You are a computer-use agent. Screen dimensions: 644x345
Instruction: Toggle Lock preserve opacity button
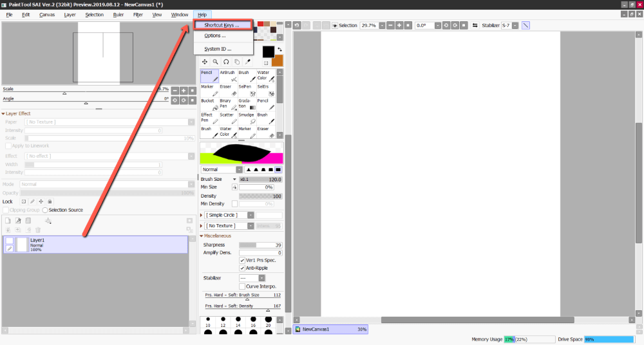(24, 201)
